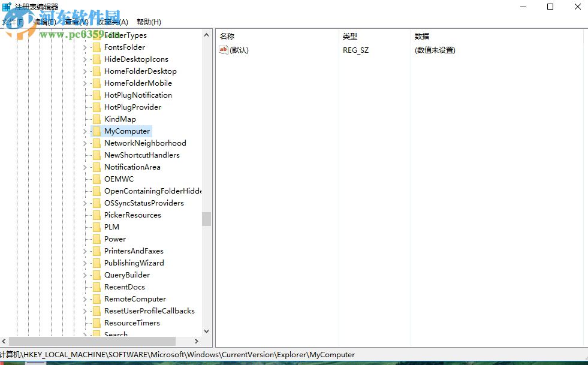Image resolution: width=588 pixels, height=365 pixels.
Task: Click the HotPlugProvider folder icon
Action: pyautogui.click(x=97, y=107)
